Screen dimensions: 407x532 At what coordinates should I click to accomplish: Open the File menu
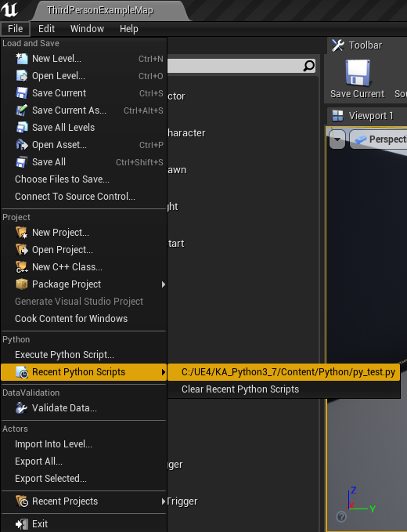(15, 29)
